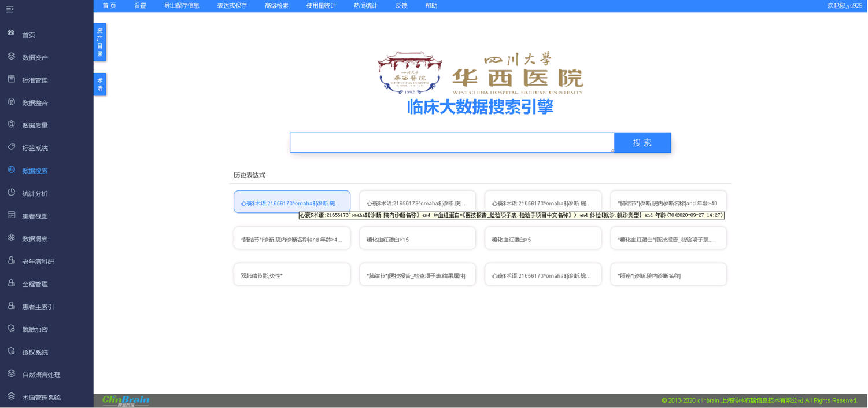Open 高级检索 from the top menu

276,6
